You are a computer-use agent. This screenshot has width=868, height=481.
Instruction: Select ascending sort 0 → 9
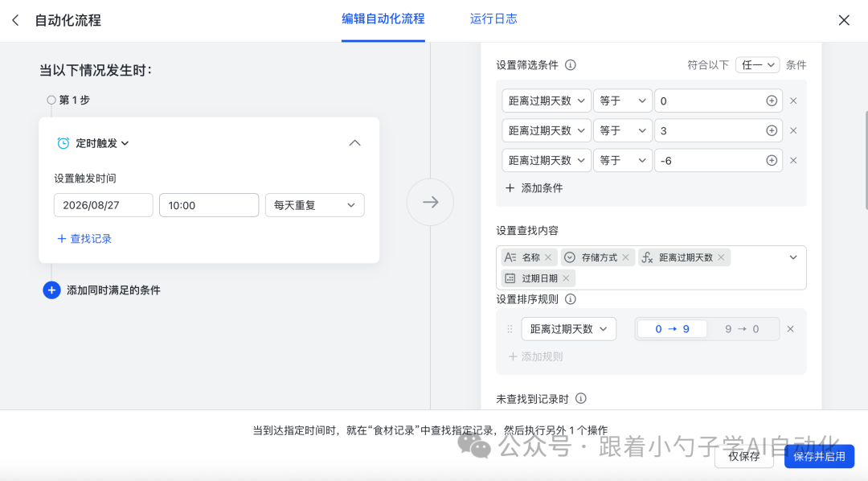pyautogui.click(x=672, y=329)
